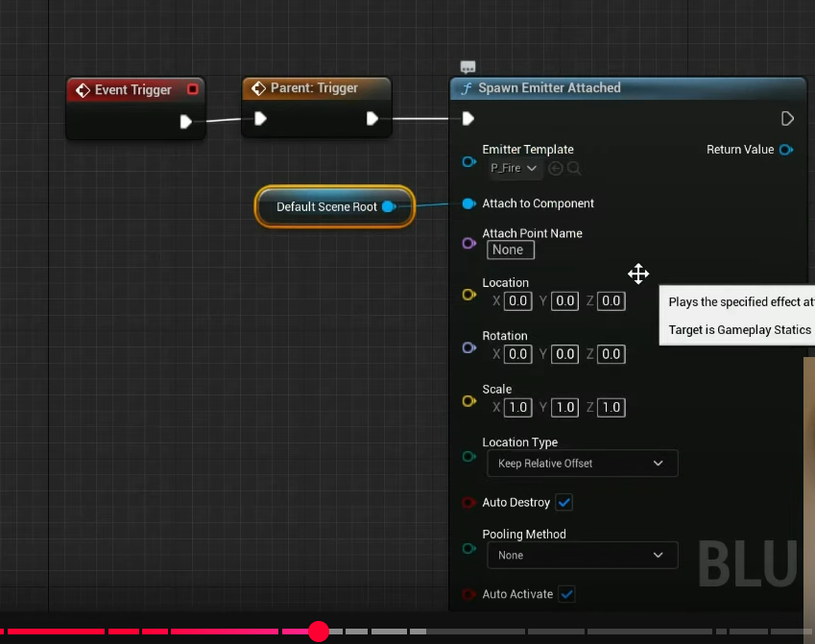
Task: Select the Parent: Trigger node title
Action: [314, 88]
